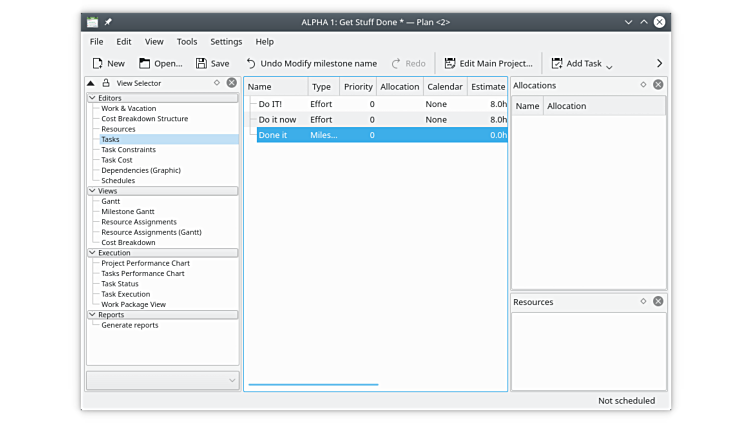Show more toolbar items via the overflow chevron

point(659,63)
